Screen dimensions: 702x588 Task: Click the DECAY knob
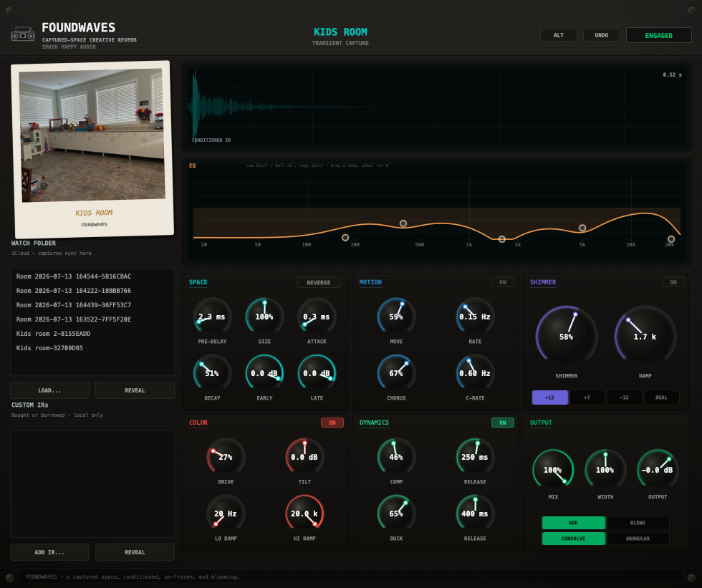click(212, 372)
